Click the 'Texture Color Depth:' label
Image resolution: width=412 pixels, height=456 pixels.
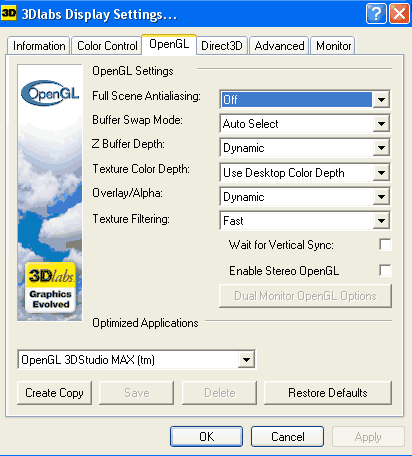[x=141, y=169]
